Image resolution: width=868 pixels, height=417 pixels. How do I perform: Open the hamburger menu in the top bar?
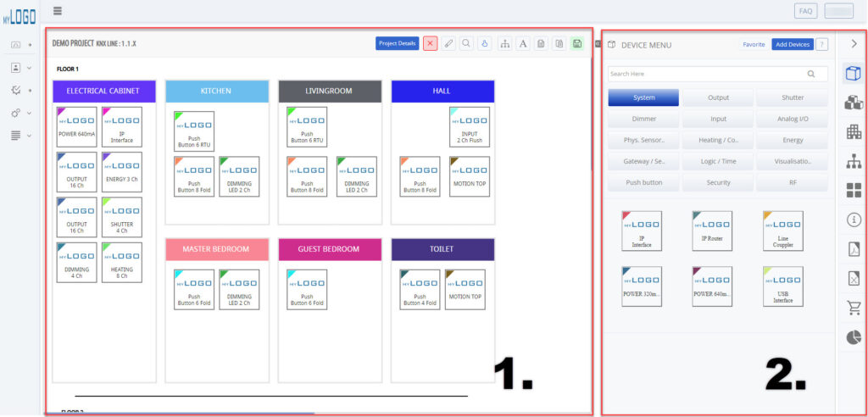click(57, 10)
